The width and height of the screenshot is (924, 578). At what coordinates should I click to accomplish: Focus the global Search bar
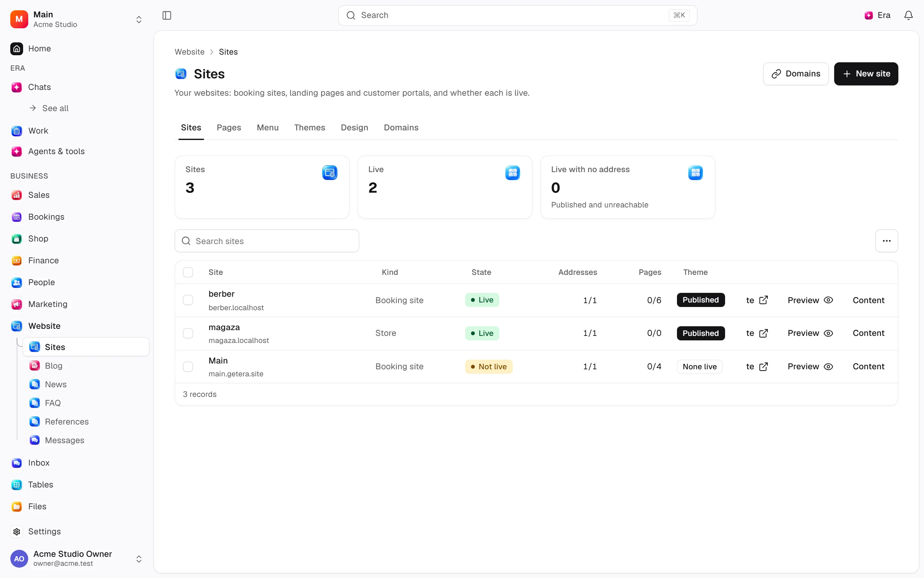pos(518,15)
